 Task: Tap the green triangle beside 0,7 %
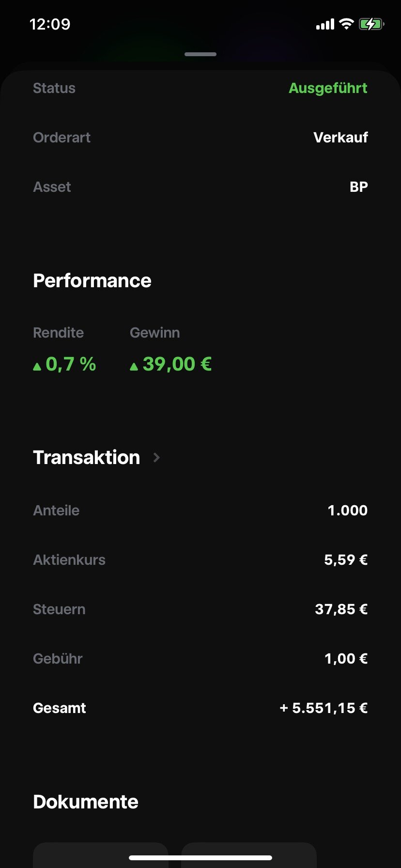tap(37, 367)
